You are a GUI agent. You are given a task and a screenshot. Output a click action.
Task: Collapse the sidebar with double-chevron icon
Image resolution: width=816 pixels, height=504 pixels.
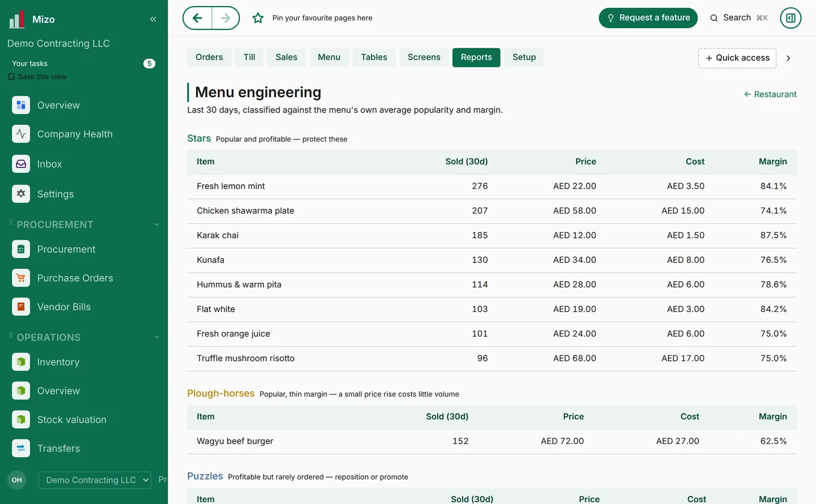[153, 19]
